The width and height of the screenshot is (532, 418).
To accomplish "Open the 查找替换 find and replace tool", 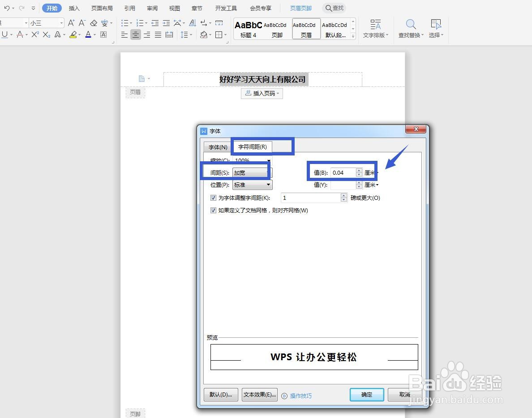I will pyautogui.click(x=410, y=28).
